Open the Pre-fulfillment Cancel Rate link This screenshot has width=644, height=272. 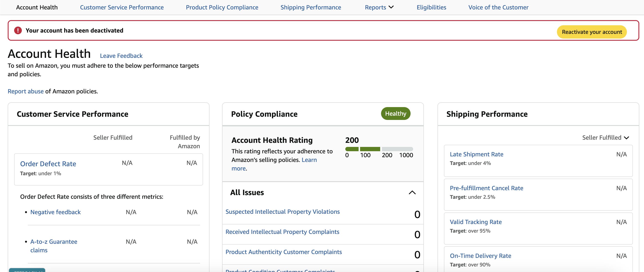pos(487,188)
